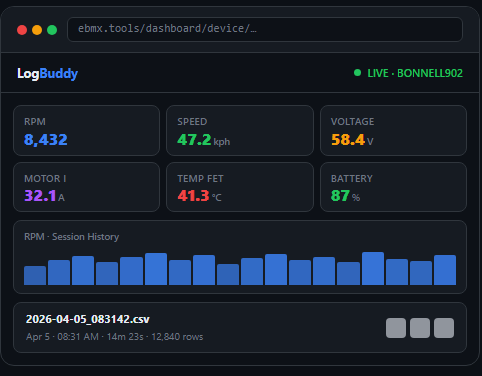This screenshot has height=376, width=482.
Task: Open the TEMP FET card showing 41.3 °C
Action: coord(240,187)
